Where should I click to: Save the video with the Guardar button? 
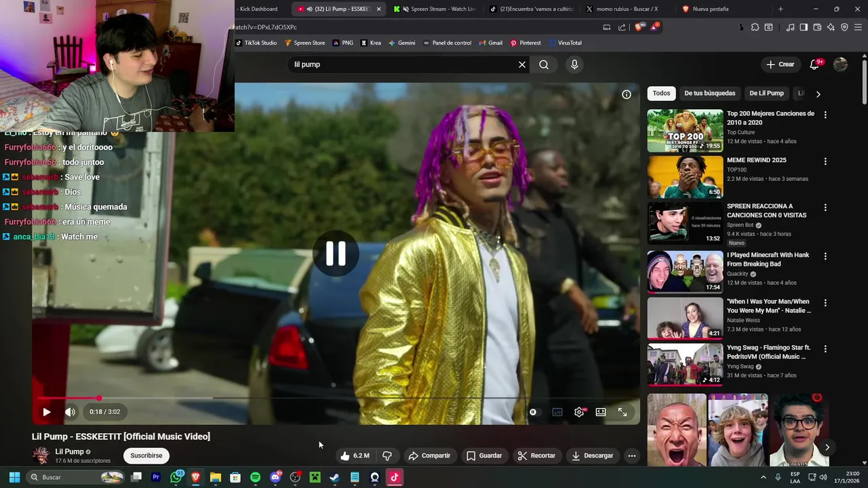[484, 455]
